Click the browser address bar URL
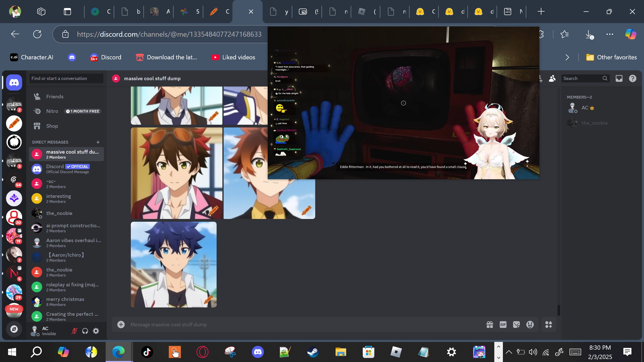The height and width of the screenshot is (362, 644). click(169, 34)
